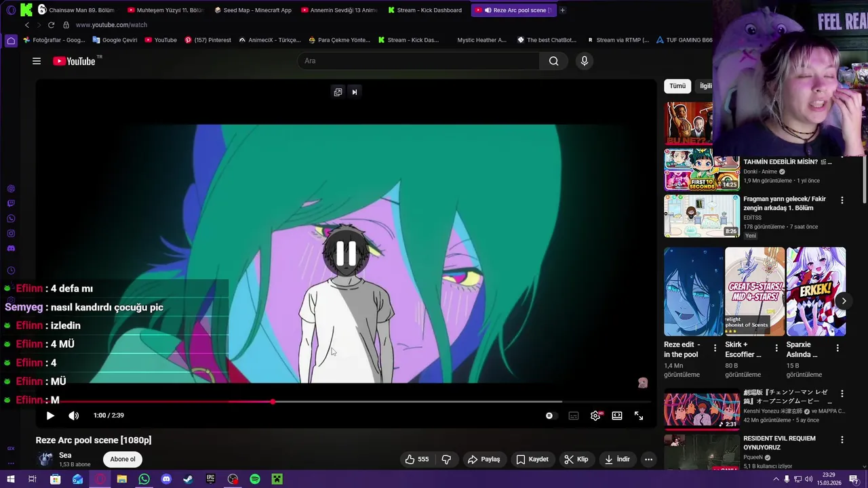Open Epic Games from the taskbar
Viewport: 868px width, 488px height.
coord(210,479)
